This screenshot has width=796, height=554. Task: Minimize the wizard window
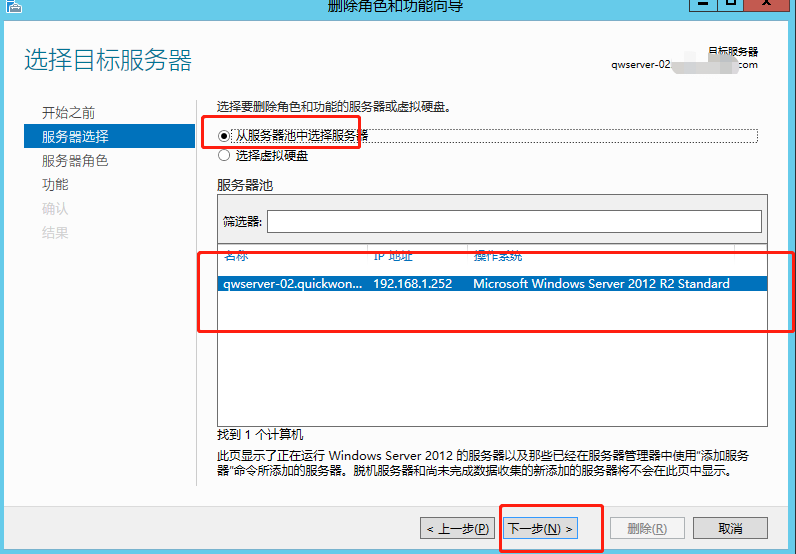[703, 5]
